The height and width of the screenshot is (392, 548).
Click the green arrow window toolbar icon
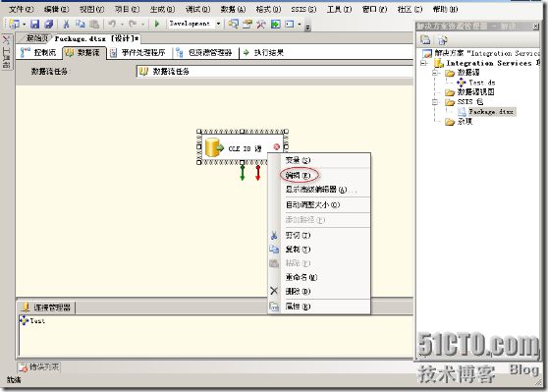pyautogui.click(x=275, y=24)
